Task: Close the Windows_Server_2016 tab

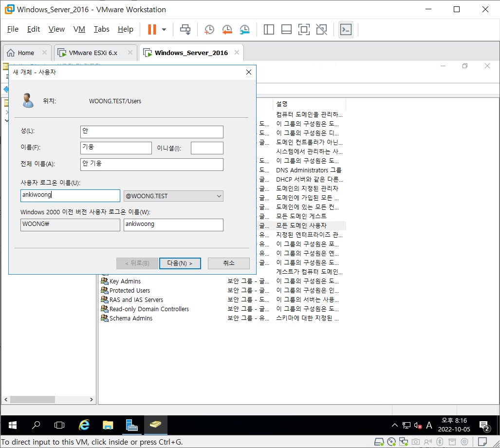Action: (237, 52)
